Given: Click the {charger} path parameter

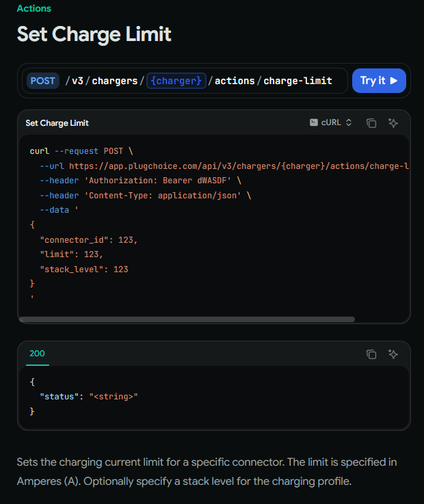Looking at the screenshot, I should (176, 81).
